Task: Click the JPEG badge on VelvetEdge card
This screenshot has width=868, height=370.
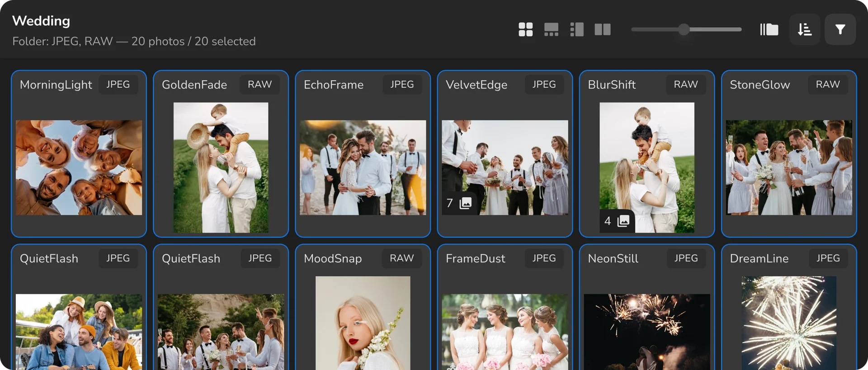Action: (x=544, y=85)
